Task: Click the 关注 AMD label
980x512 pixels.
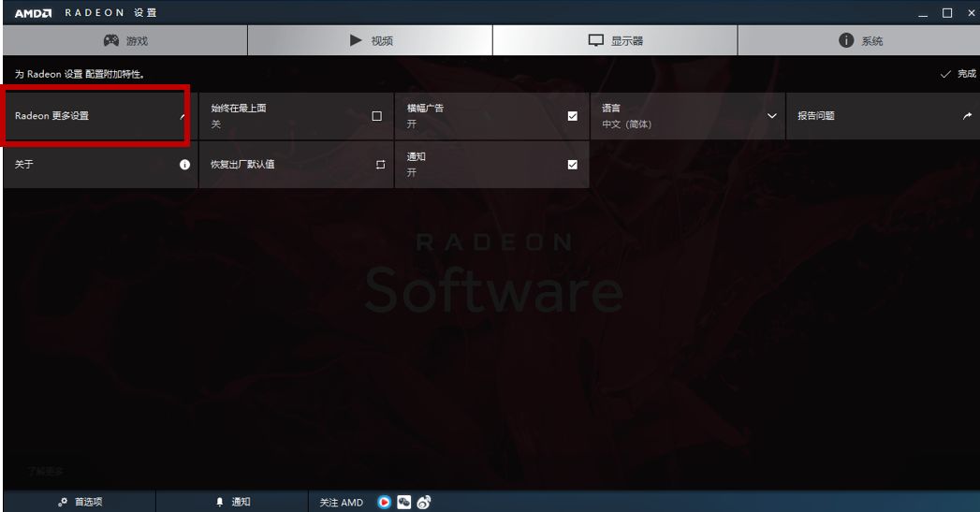Action: [x=342, y=502]
